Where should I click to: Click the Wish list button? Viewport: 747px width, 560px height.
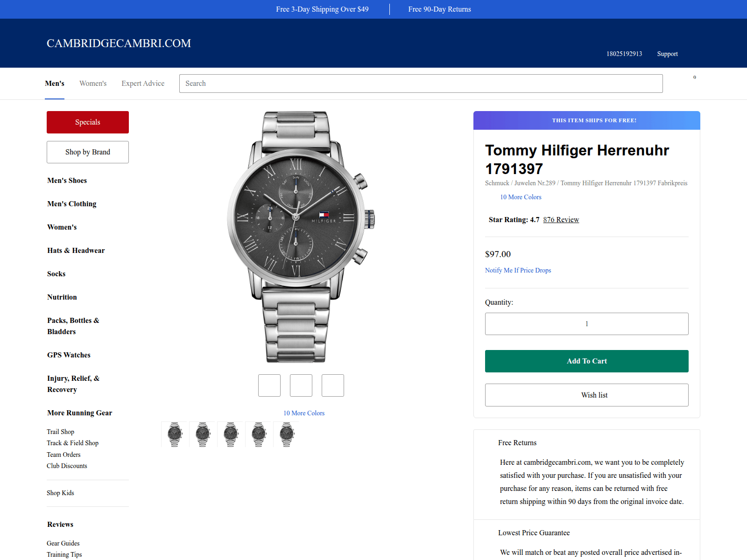587,395
